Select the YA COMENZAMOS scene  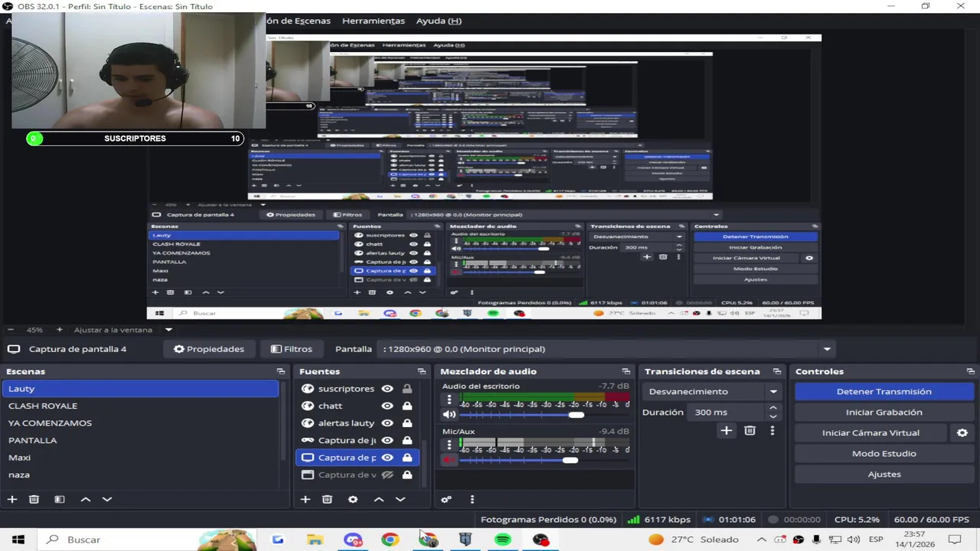(141, 423)
